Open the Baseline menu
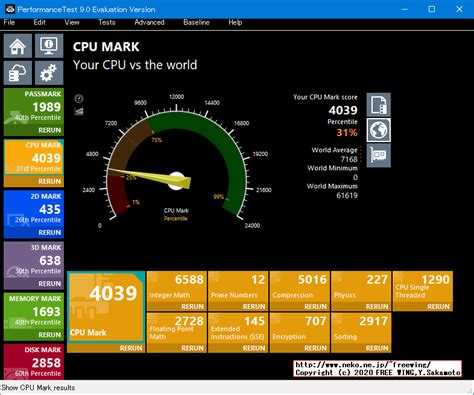Viewport: 474px width, 395px height. click(196, 22)
